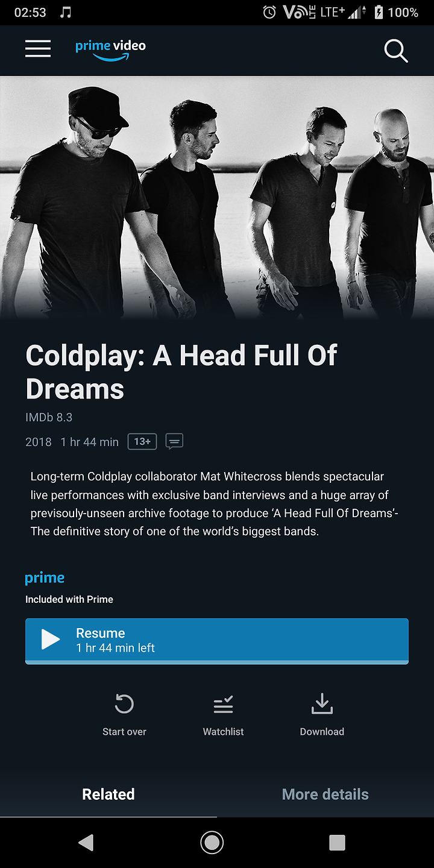Screen dimensions: 434x868
Task: Switch to the Related tab
Action: 108,794
